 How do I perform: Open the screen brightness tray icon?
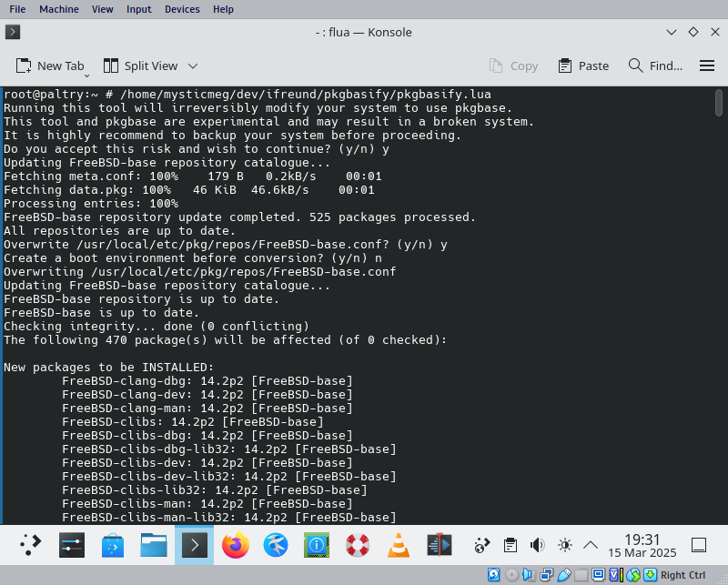(565, 545)
